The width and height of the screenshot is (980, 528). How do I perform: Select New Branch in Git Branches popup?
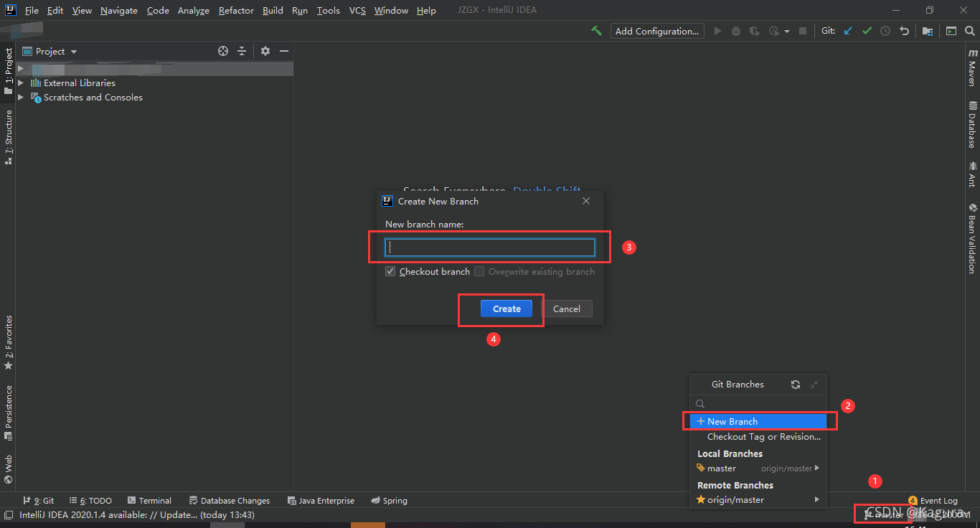click(758, 421)
